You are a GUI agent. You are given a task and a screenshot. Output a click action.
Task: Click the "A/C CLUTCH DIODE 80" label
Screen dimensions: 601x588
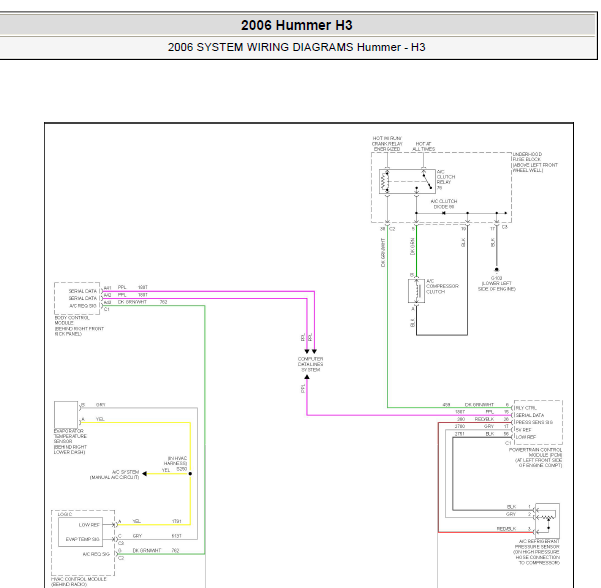443,204
